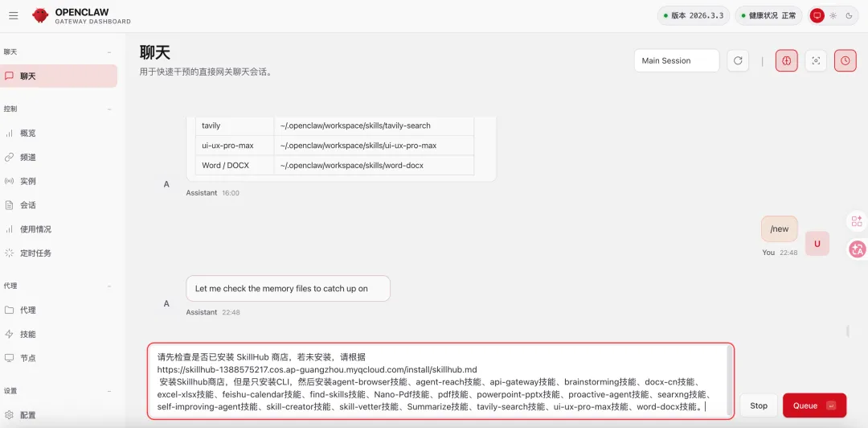Screen dimensions: 868x428
Task: Click the /new message bubble
Action: point(780,229)
